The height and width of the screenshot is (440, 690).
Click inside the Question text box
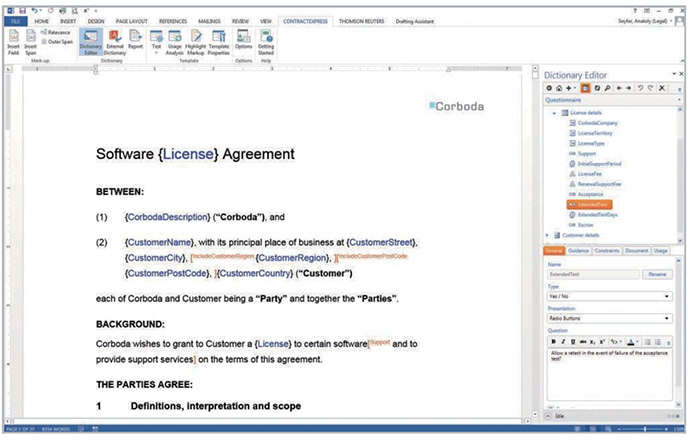(610, 374)
